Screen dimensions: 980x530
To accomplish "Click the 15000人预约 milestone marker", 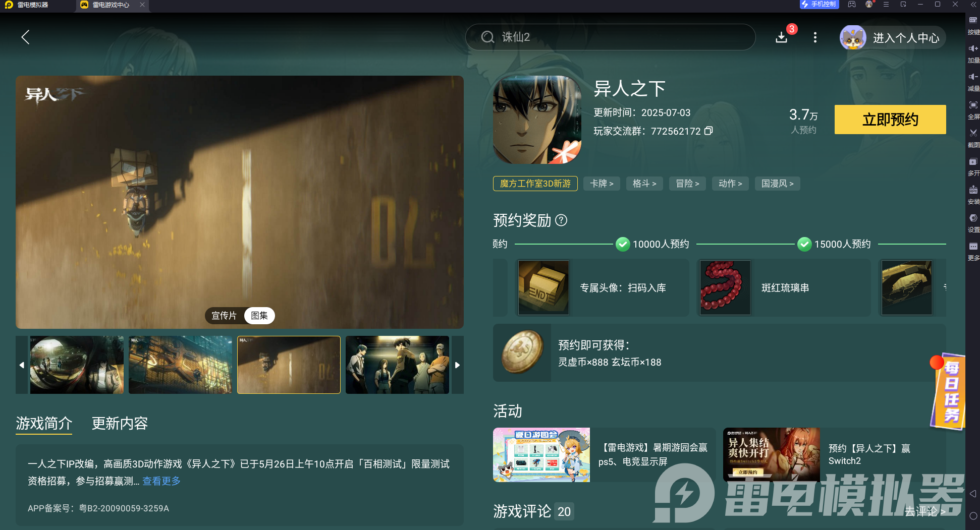I will 834,244.
